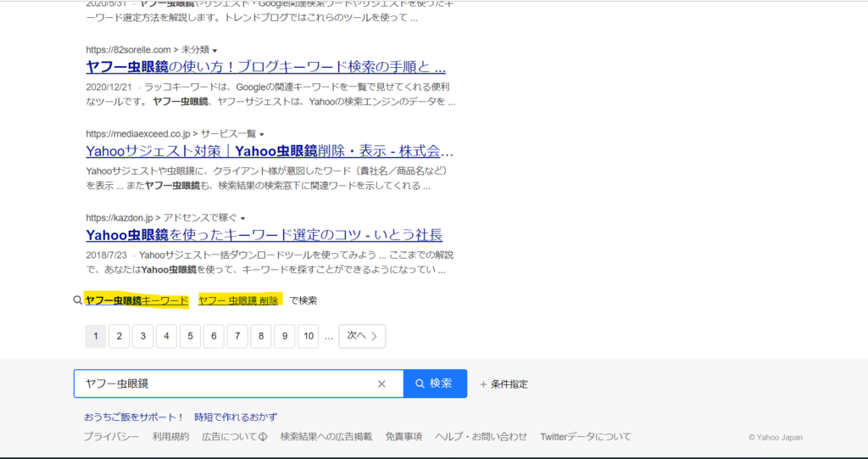Go to results page 8
This screenshot has height=459, width=868.
pyautogui.click(x=261, y=336)
